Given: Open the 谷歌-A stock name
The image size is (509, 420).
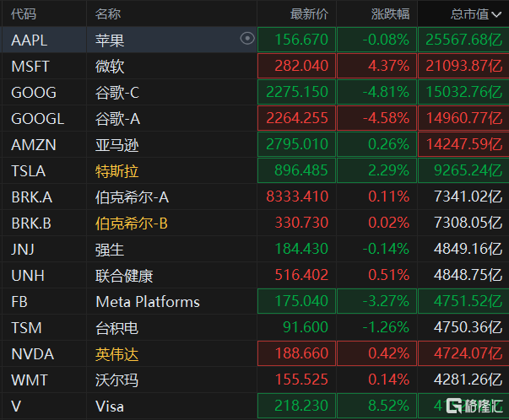Looking at the screenshot, I should [117, 119].
